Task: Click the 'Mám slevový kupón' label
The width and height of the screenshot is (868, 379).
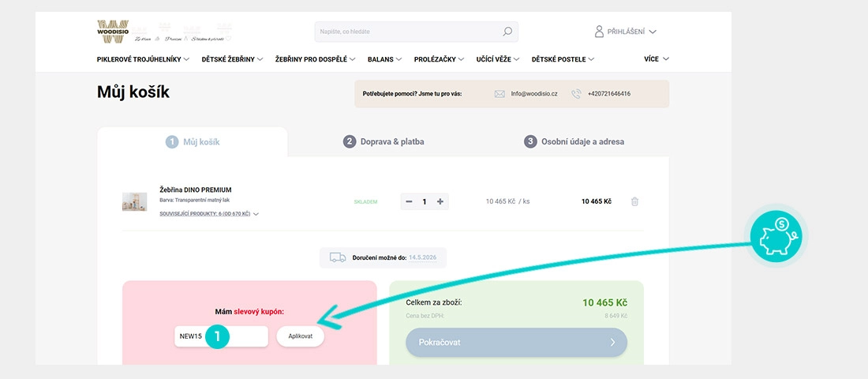Action: pos(249,312)
